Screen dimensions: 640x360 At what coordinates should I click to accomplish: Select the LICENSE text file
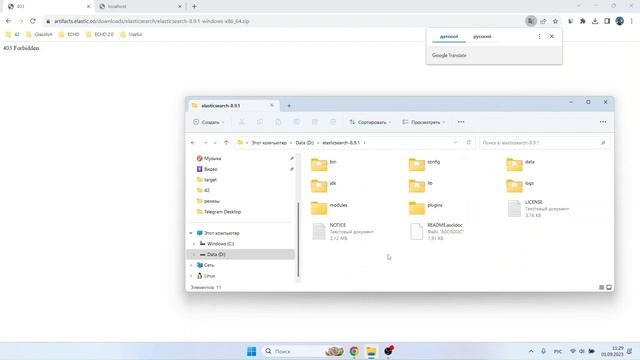pos(538,208)
